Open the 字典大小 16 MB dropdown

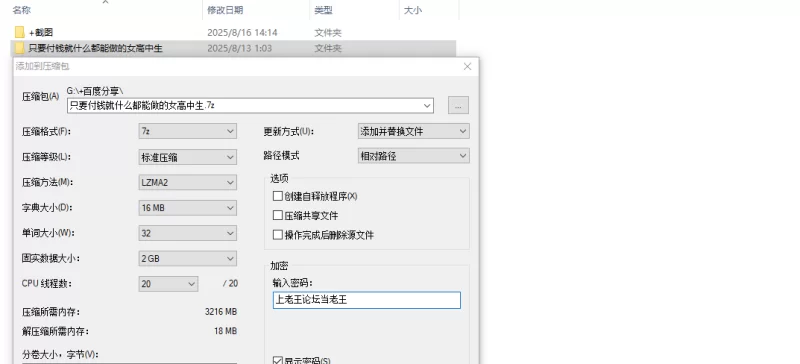click(x=187, y=208)
